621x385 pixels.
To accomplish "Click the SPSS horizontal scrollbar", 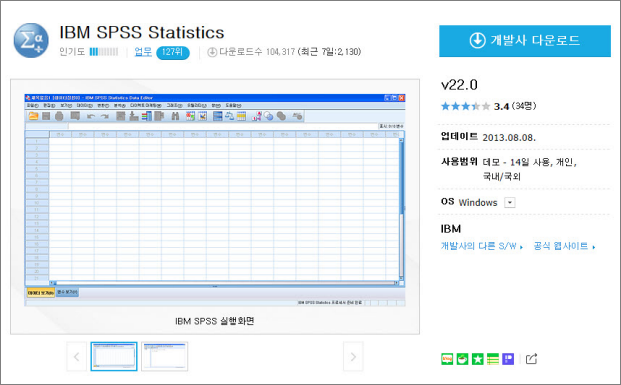I will pos(224,283).
